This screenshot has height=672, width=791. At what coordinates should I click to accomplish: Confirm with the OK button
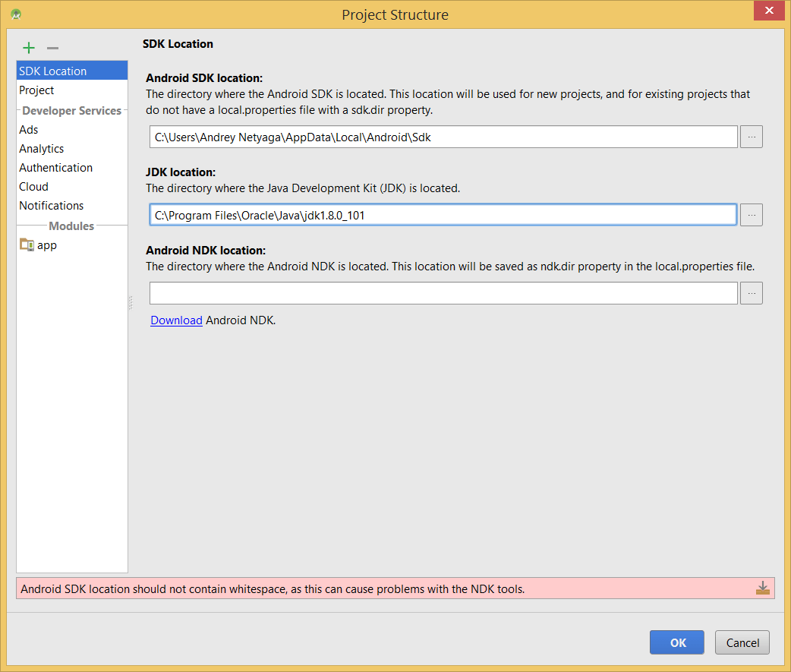677,642
